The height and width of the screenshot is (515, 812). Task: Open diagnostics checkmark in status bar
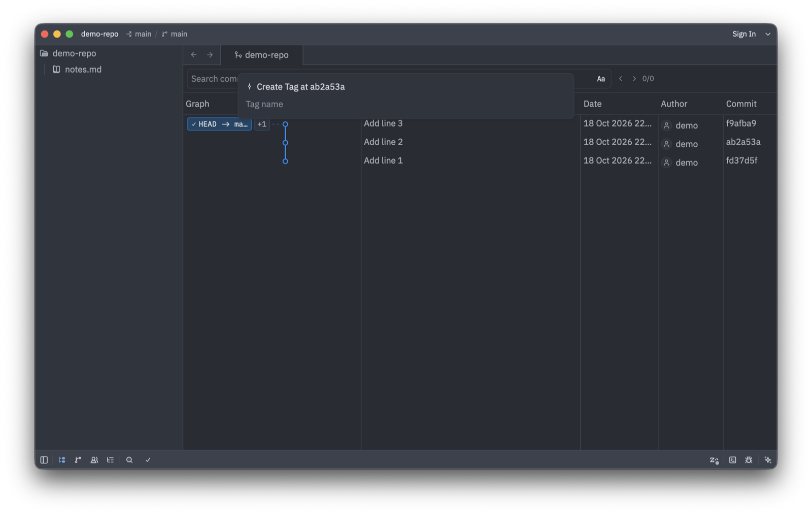pos(148,460)
